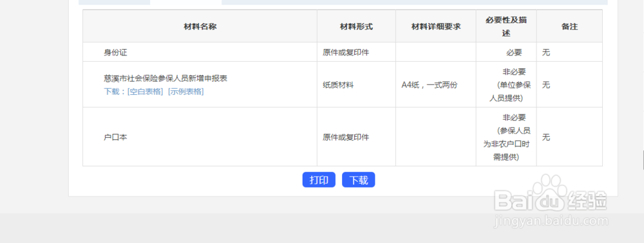Click 无 remark in the 申报表 row
Image resolution: width=644 pixels, height=243 pixels.
546,85
